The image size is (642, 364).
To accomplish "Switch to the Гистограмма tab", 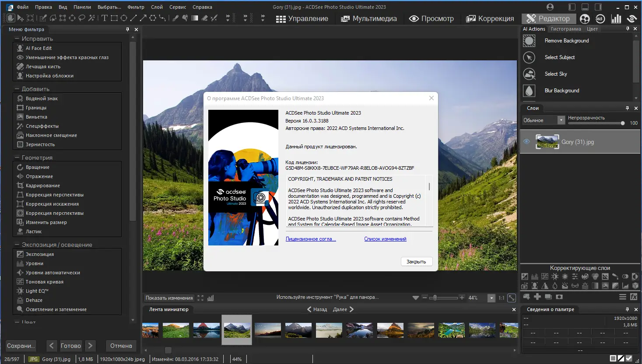I will point(566,29).
